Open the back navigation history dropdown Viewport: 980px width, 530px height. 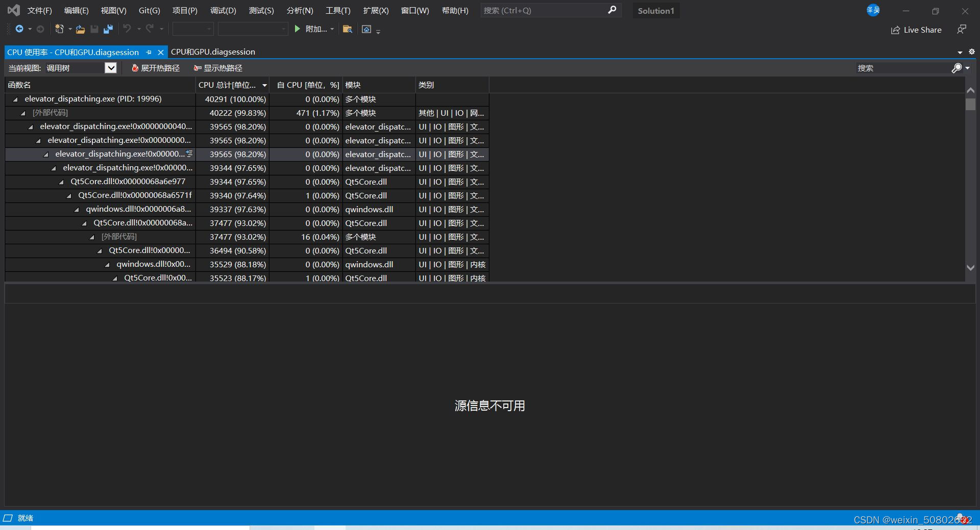(x=30, y=29)
